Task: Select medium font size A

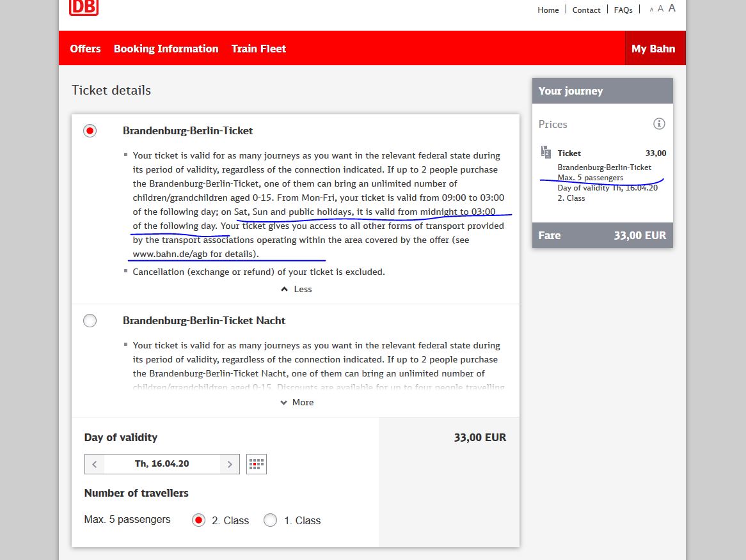Action: click(x=660, y=8)
